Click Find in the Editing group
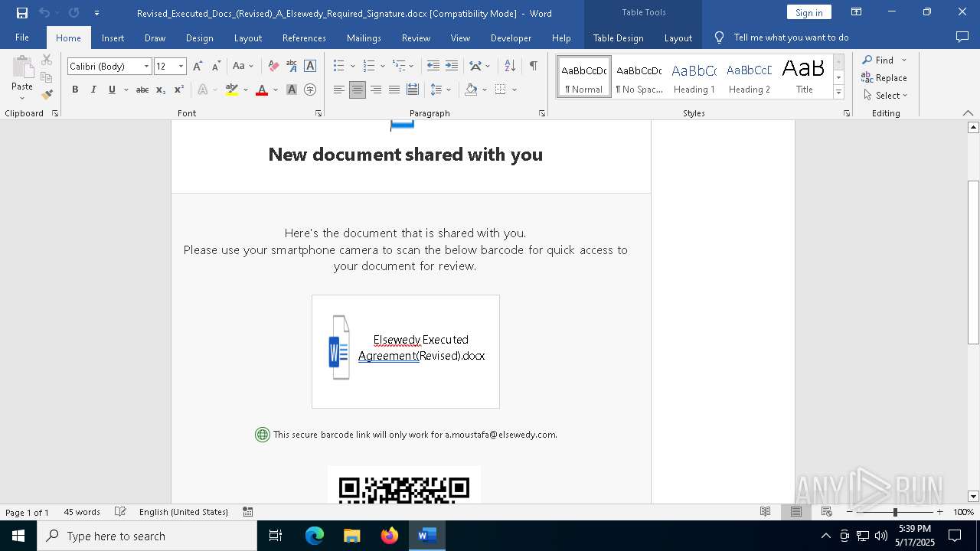Screen dimensions: 980x551 coord(877,60)
